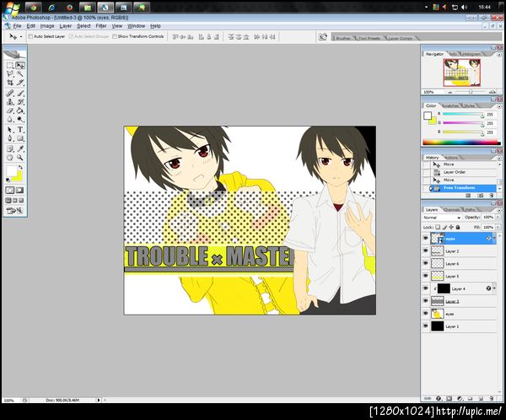
Task: Select the Type tool
Action: (x=20, y=130)
